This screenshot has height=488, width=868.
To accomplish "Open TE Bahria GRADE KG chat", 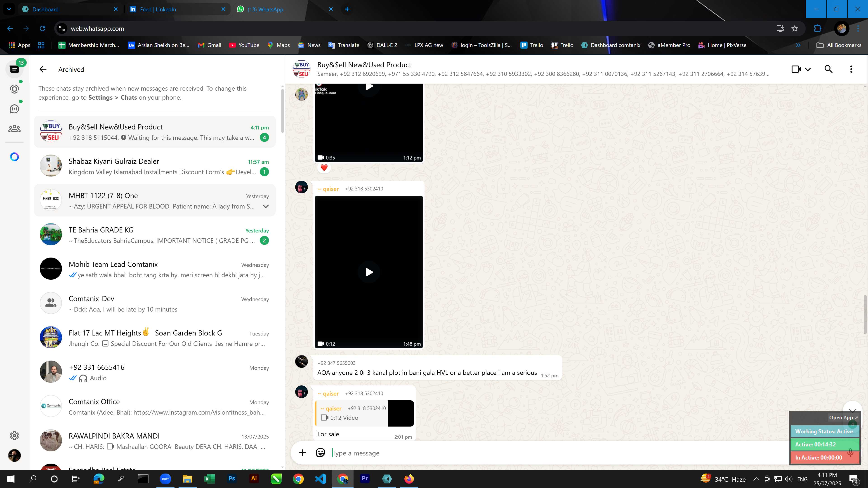I will pyautogui.click(x=155, y=235).
